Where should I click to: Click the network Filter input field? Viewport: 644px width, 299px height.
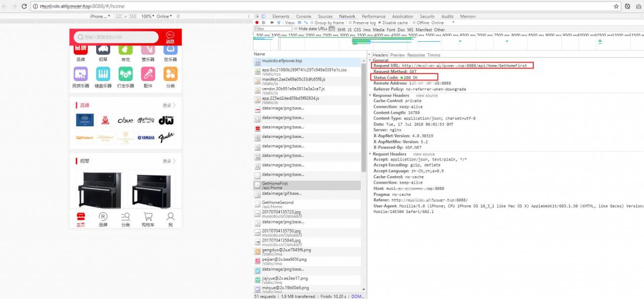273,29
